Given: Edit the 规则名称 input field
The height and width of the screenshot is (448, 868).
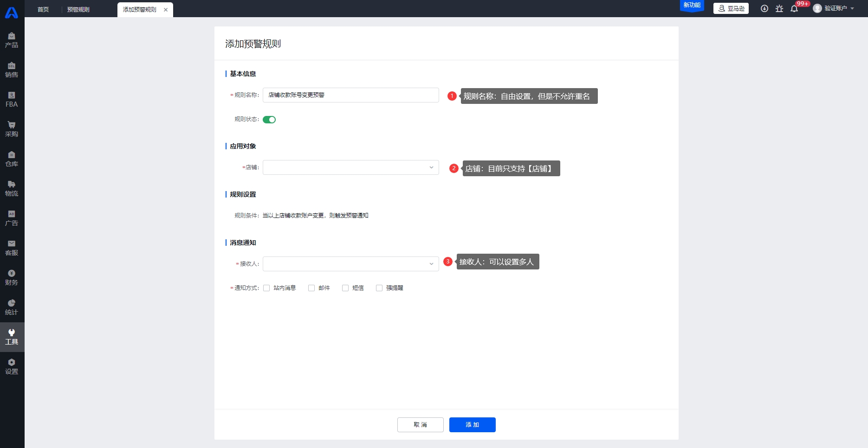Looking at the screenshot, I should click(x=350, y=95).
